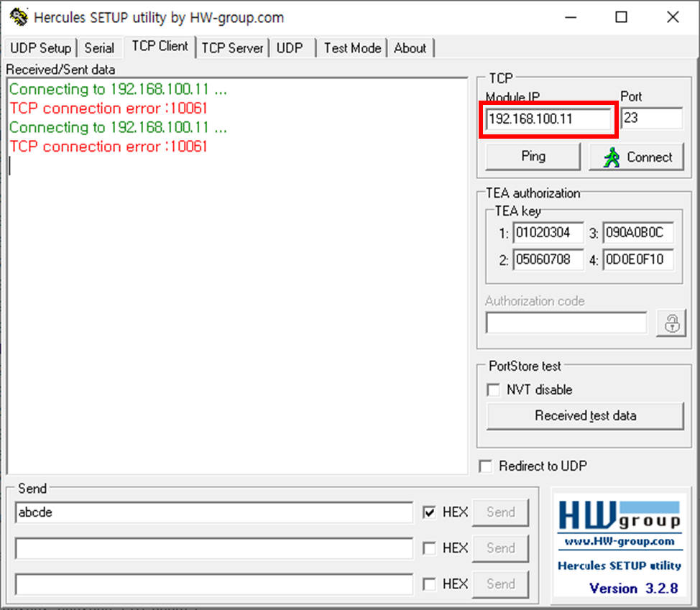
Task: Open the UDP tab
Action: (293, 47)
